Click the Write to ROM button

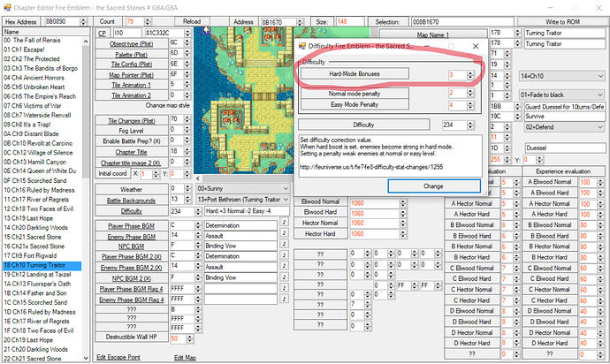pos(562,22)
